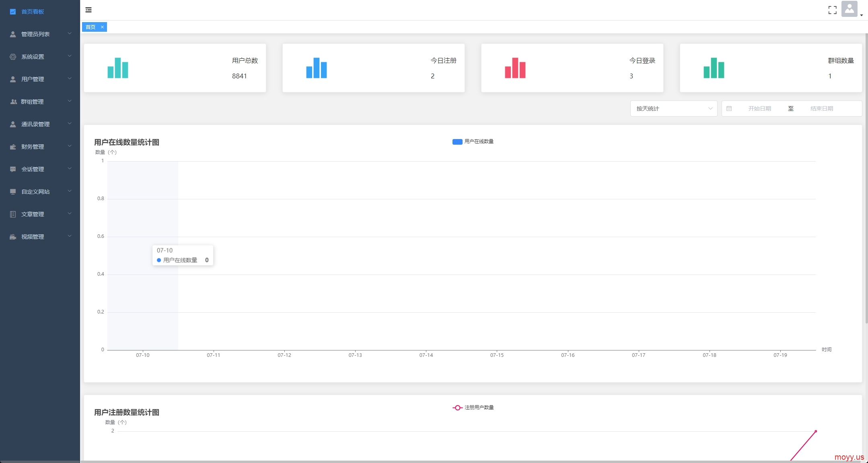Open 首页看板 menu item
Viewport: 868px width, 463px height.
coord(40,12)
